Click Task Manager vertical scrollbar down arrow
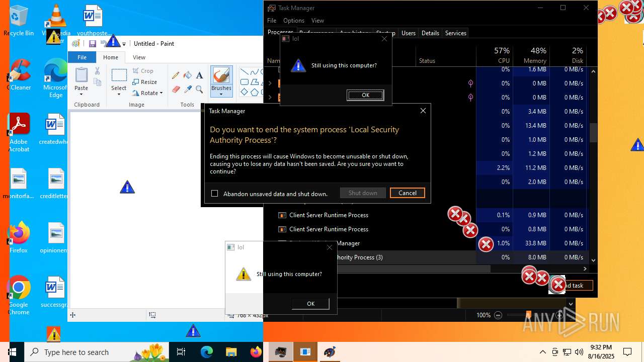644x362 pixels. 593,260
